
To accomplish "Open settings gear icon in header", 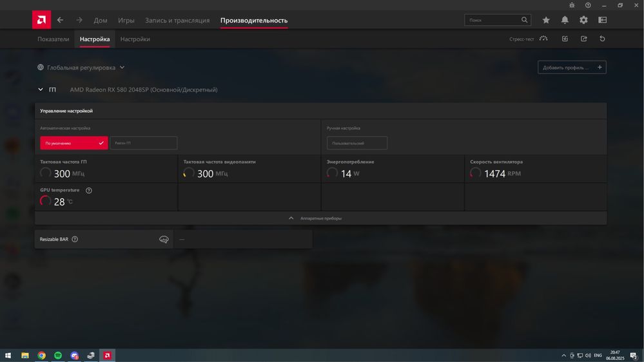I will pyautogui.click(x=583, y=20).
